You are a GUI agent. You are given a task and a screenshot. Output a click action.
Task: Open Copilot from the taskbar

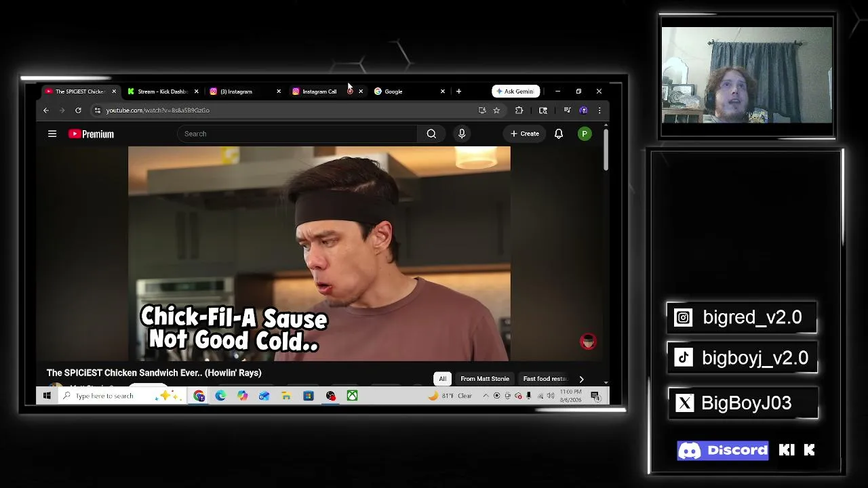click(242, 396)
